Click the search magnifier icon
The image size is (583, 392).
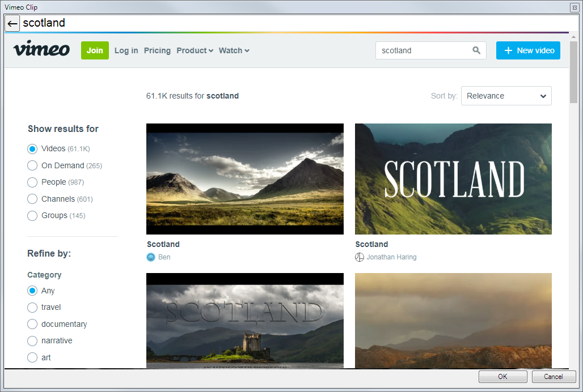click(x=476, y=50)
